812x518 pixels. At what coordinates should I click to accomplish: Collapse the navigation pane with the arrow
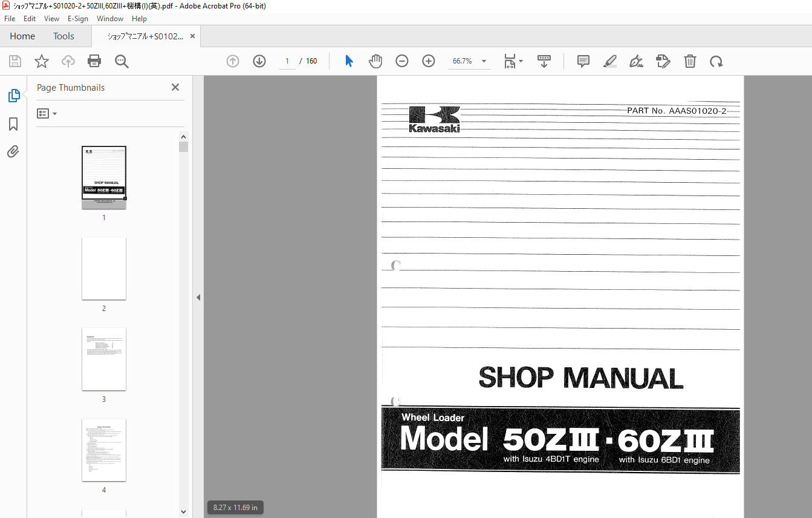coord(198,297)
